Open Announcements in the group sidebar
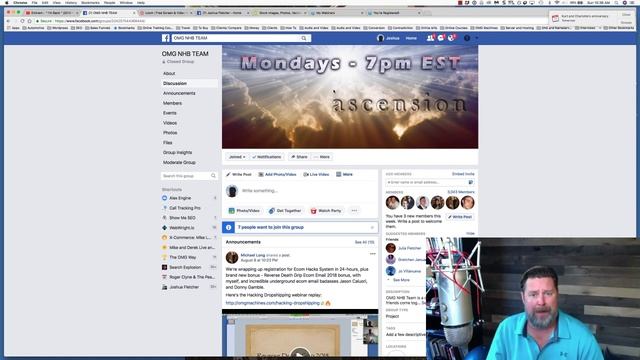The image size is (640, 360). tap(179, 93)
